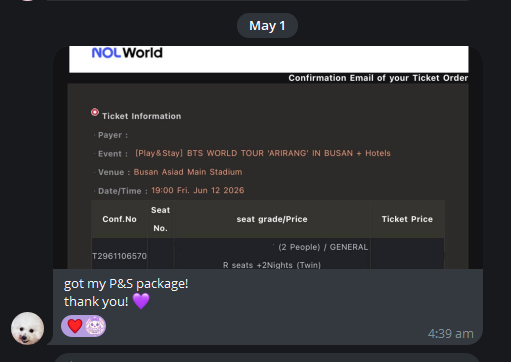Click the "Ticket Price" column header
The width and height of the screenshot is (511, 362).
tap(407, 219)
